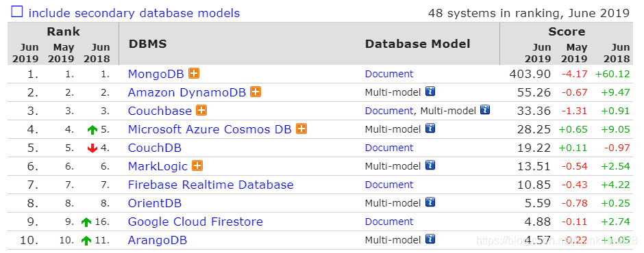Click the plus icon after Microsoft Azure Cosmos DB
The height and width of the screenshot is (253, 644).
301,129
